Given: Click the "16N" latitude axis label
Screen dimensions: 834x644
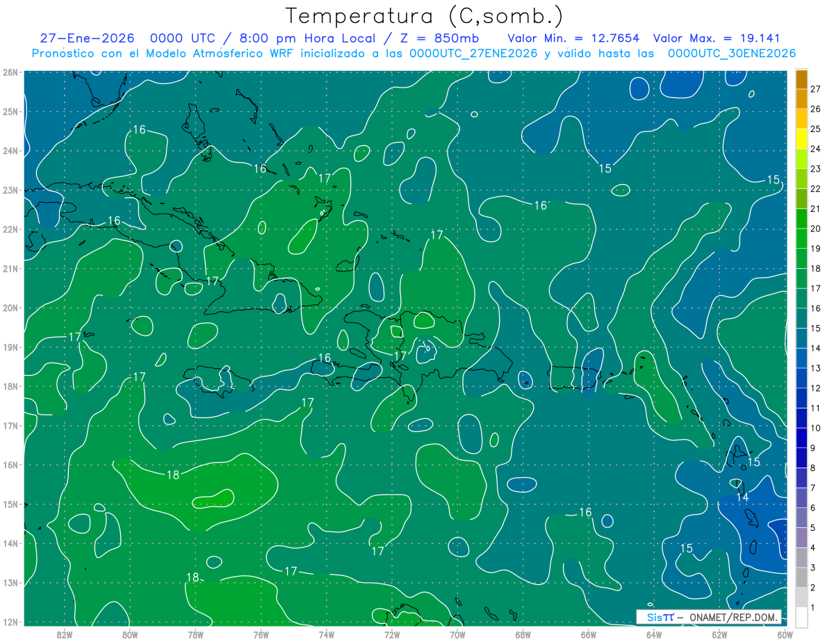Looking at the screenshot, I should 10,465.
